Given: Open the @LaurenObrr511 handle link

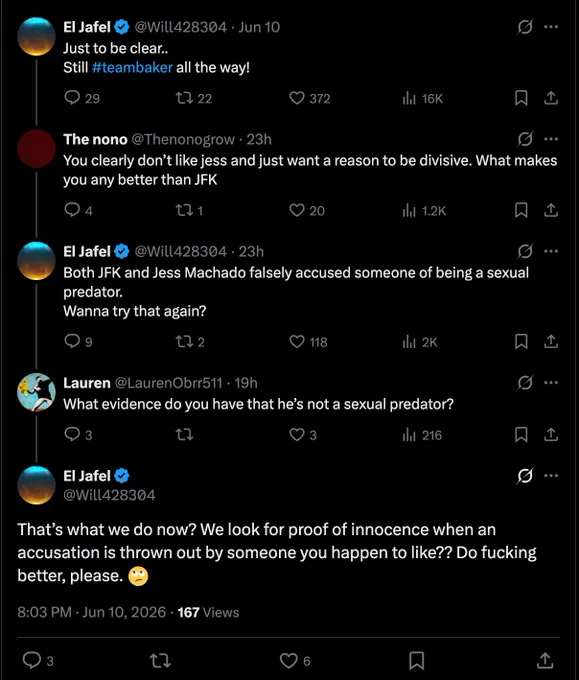Looking at the screenshot, I should (x=168, y=383).
